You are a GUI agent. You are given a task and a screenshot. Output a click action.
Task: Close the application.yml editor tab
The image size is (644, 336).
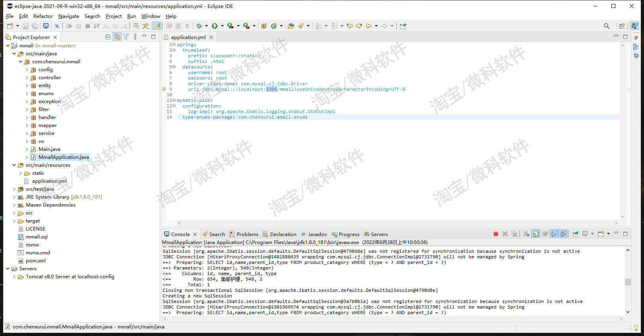click(x=211, y=37)
